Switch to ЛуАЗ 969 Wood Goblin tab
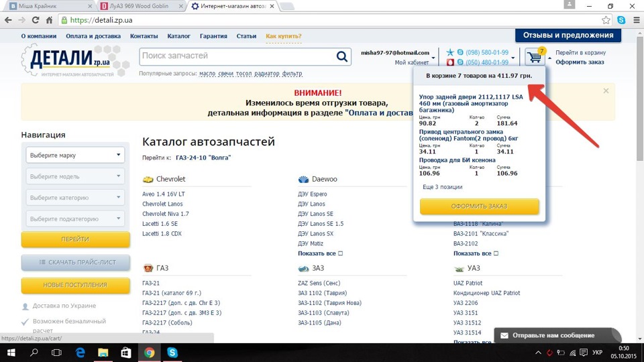 pyautogui.click(x=140, y=6)
